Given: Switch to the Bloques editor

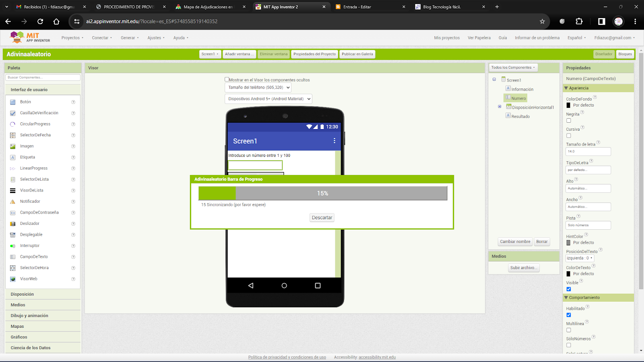Looking at the screenshot, I should click(x=625, y=54).
